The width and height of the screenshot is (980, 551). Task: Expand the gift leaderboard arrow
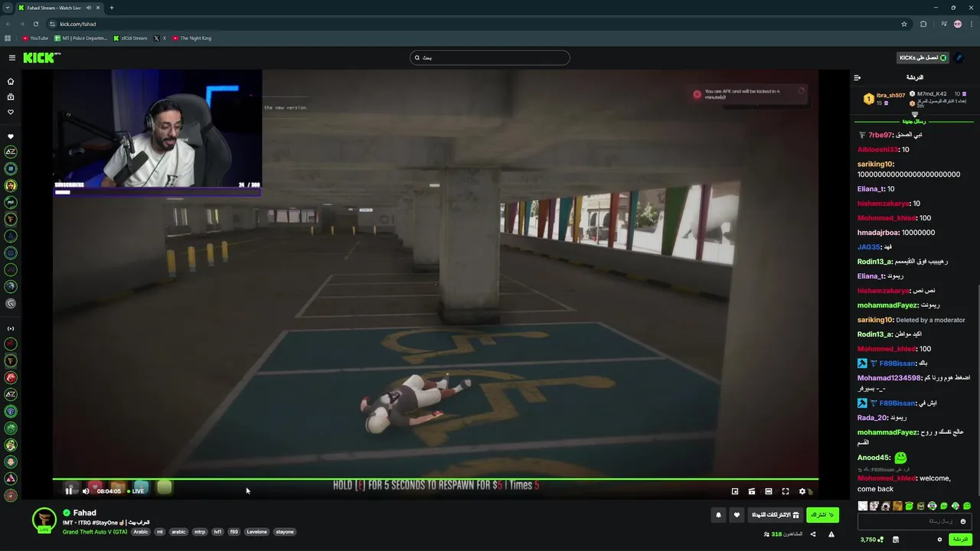(914, 113)
